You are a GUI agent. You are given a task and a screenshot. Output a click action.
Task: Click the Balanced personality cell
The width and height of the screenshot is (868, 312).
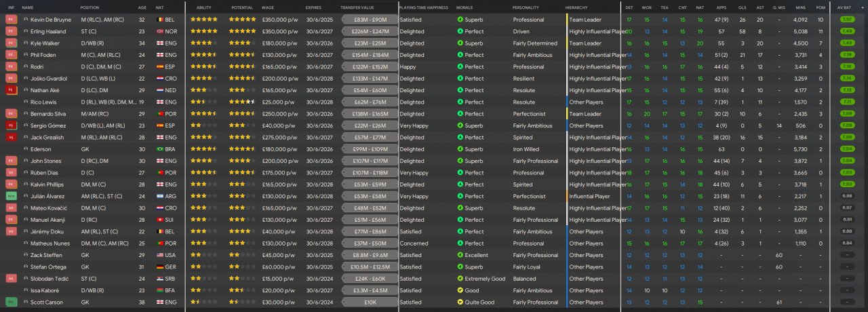click(x=525, y=278)
